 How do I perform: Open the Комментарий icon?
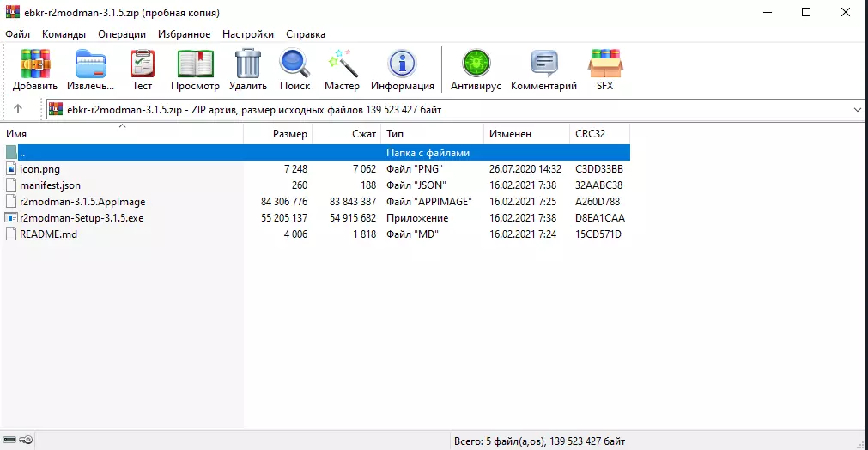pos(543,64)
